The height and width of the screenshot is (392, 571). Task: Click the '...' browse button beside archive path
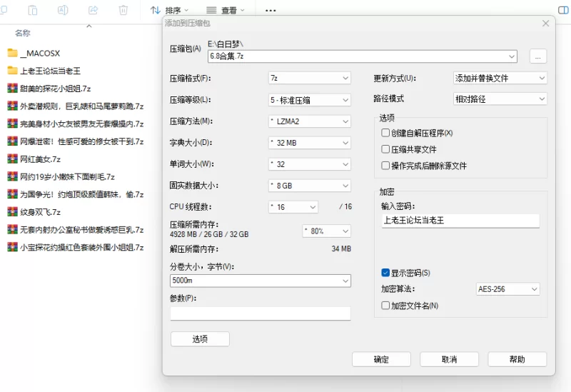(x=538, y=56)
